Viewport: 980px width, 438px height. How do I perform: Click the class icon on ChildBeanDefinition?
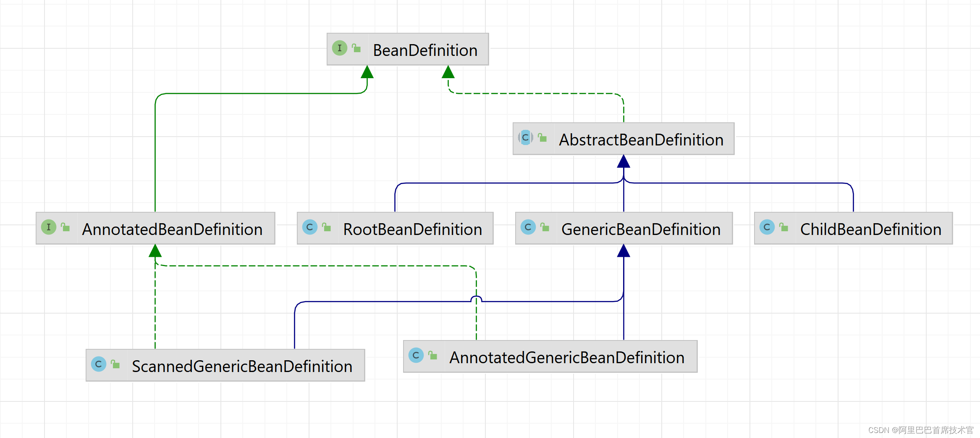(x=767, y=227)
